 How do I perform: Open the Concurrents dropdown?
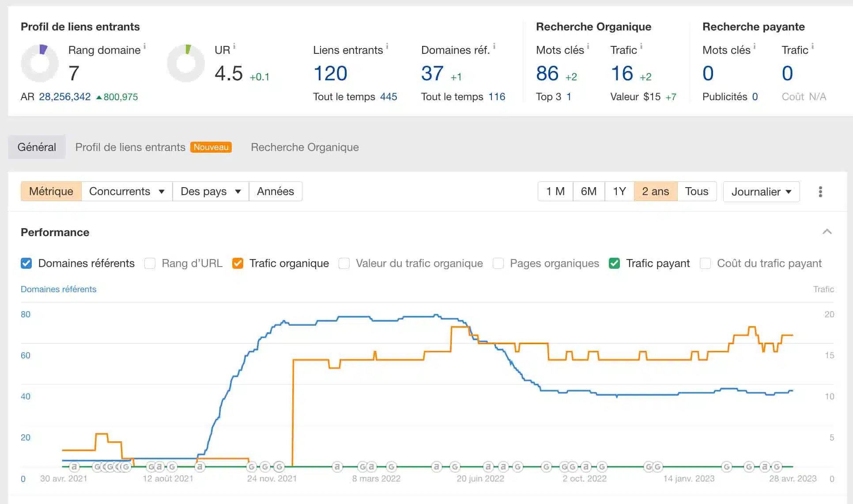tap(127, 192)
